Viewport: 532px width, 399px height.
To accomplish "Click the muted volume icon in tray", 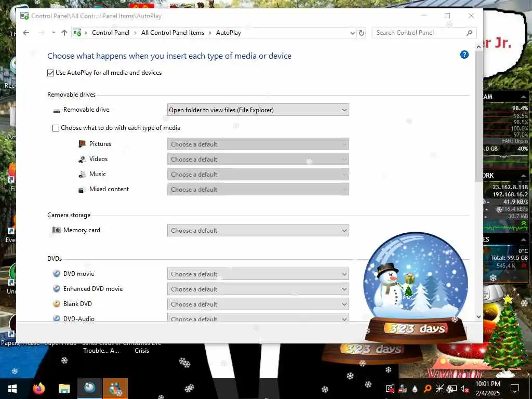I will [x=464, y=389].
